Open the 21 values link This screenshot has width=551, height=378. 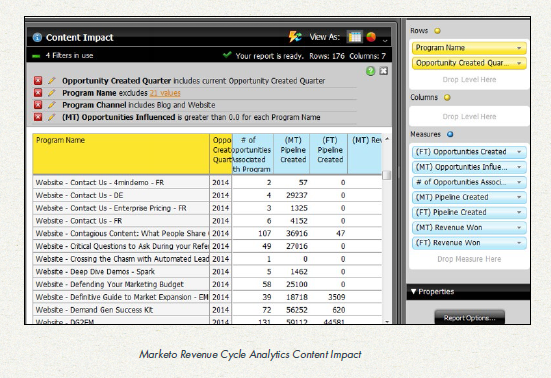click(165, 93)
